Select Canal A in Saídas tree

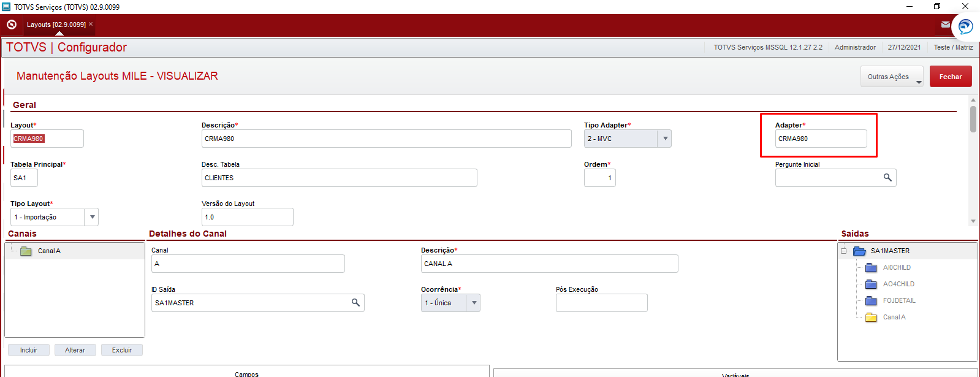click(x=894, y=317)
